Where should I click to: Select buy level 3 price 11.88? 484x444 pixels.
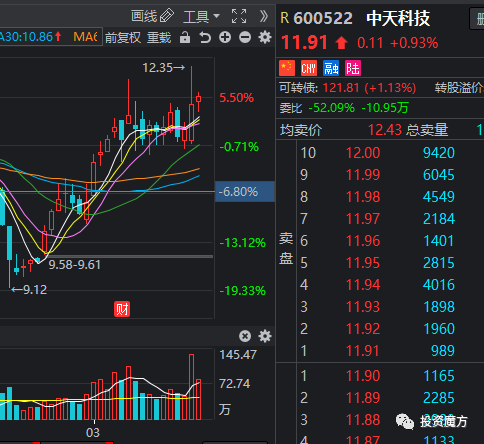coord(363,420)
